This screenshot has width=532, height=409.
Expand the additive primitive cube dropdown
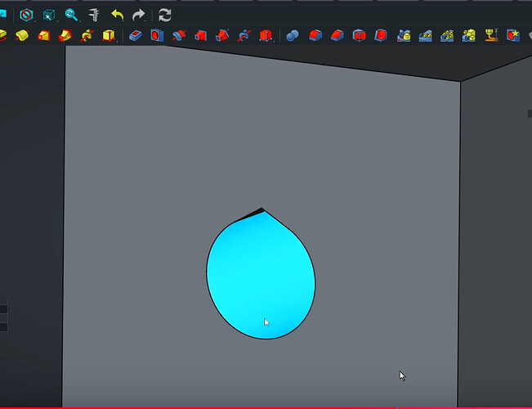pyautogui.click(x=109, y=35)
